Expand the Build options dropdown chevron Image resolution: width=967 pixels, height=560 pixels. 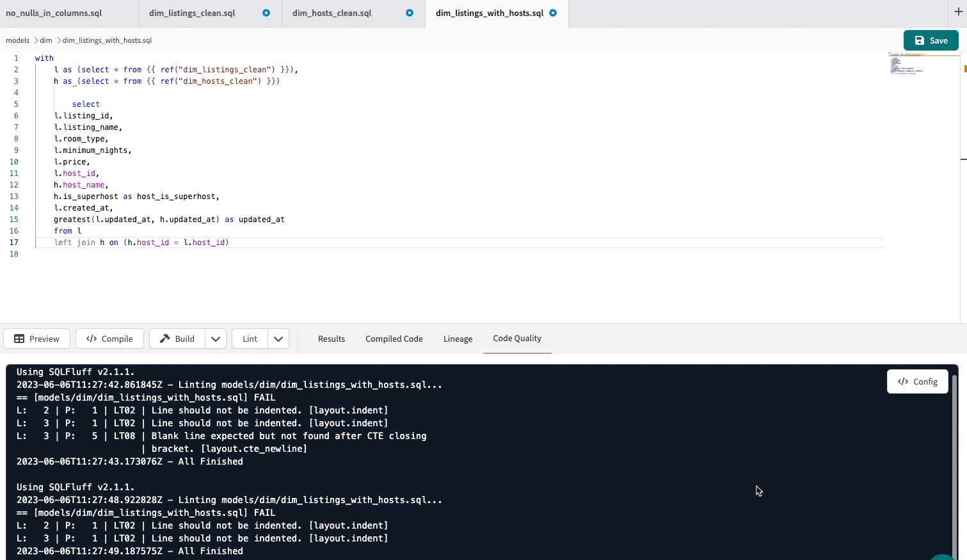(216, 339)
